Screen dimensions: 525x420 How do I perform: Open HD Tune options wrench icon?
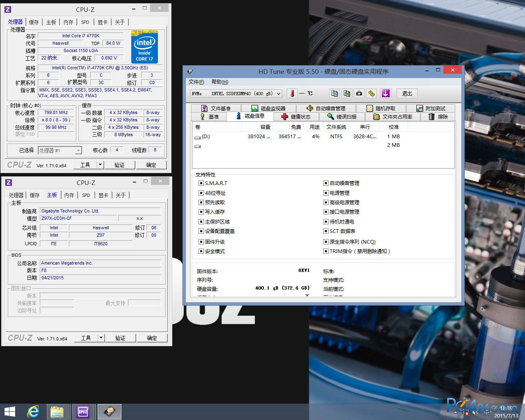371,94
